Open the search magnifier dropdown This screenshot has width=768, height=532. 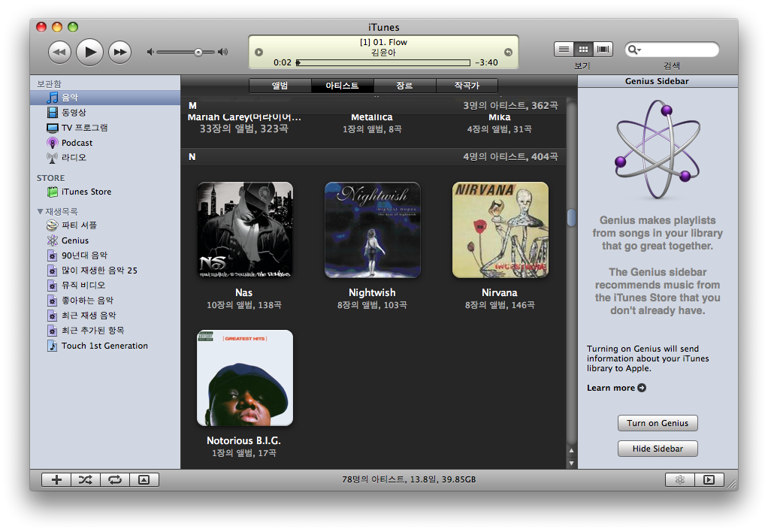pos(635,50)
